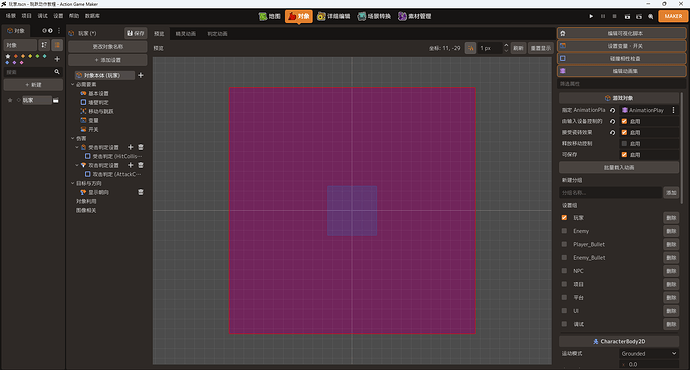Open the Grounded motion mode dropdown

pyautogui.click(x=649, y=353)
